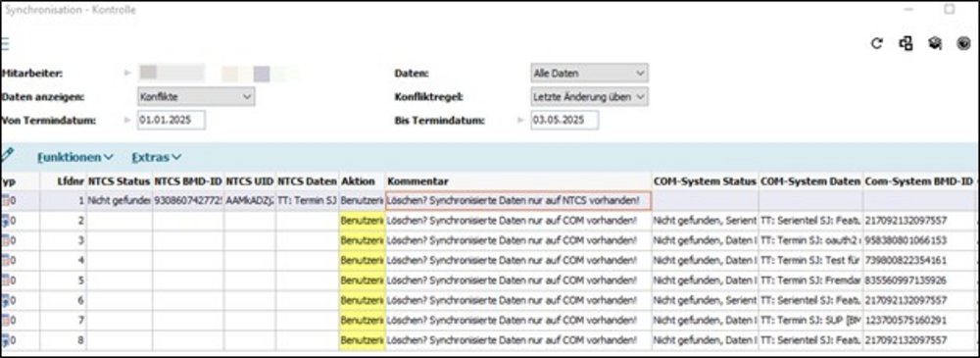
Task: Click the round globe icon top right
Action: click(963, 43)
